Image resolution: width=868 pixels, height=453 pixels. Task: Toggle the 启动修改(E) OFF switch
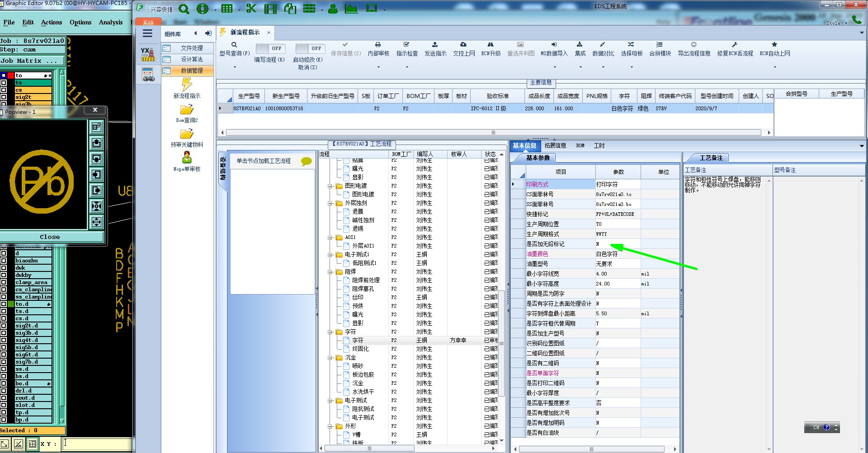310,48
